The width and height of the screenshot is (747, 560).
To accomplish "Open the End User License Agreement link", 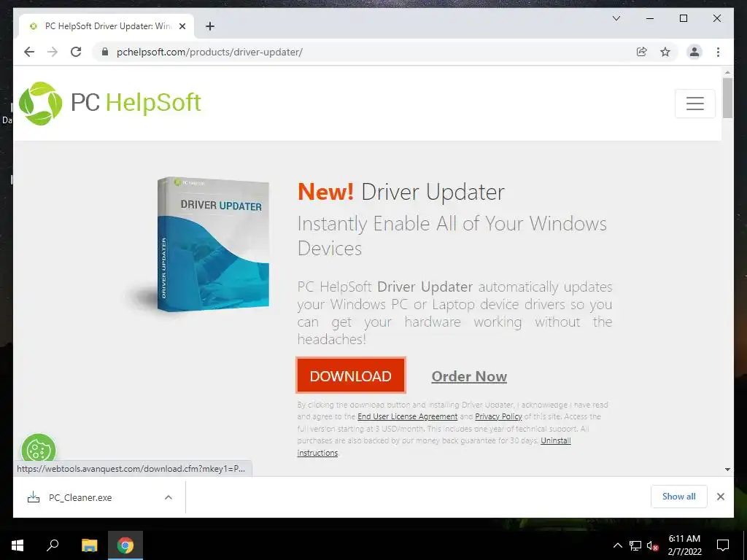I will click(x=407, y=416).
